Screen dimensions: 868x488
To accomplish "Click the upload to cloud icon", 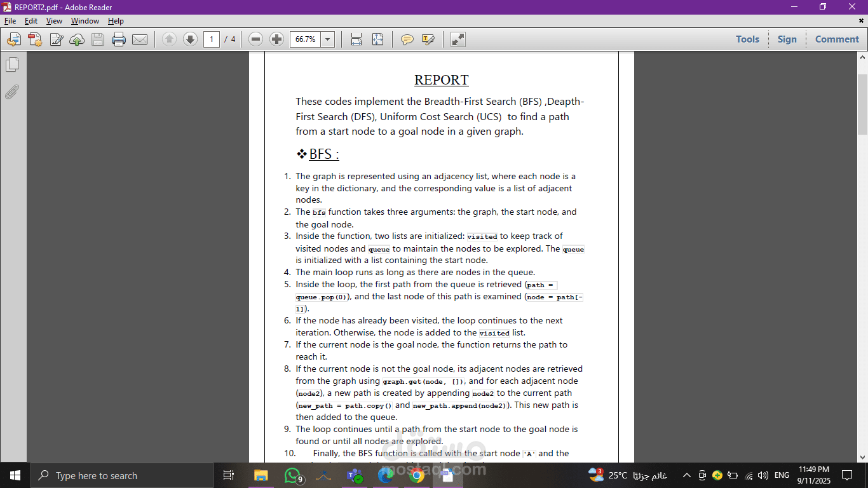I will (77, 39).
